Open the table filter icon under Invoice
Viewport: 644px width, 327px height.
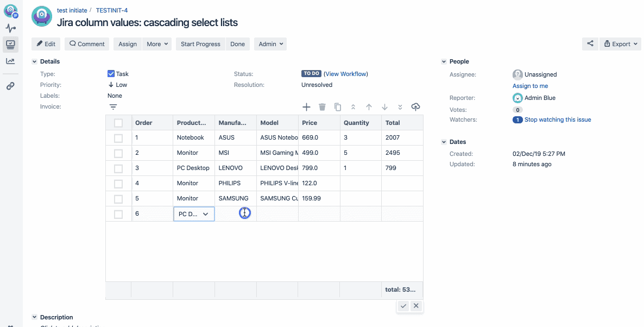[113, 107]
